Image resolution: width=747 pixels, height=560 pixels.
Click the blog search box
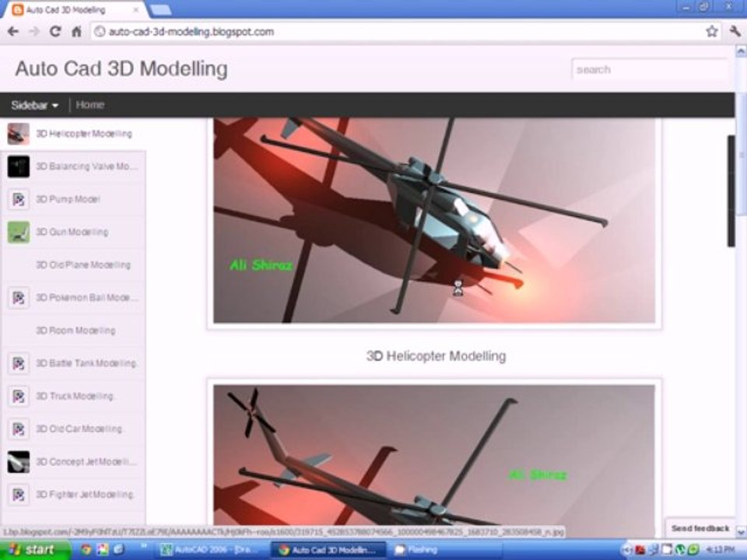click(x=650, y=69)
